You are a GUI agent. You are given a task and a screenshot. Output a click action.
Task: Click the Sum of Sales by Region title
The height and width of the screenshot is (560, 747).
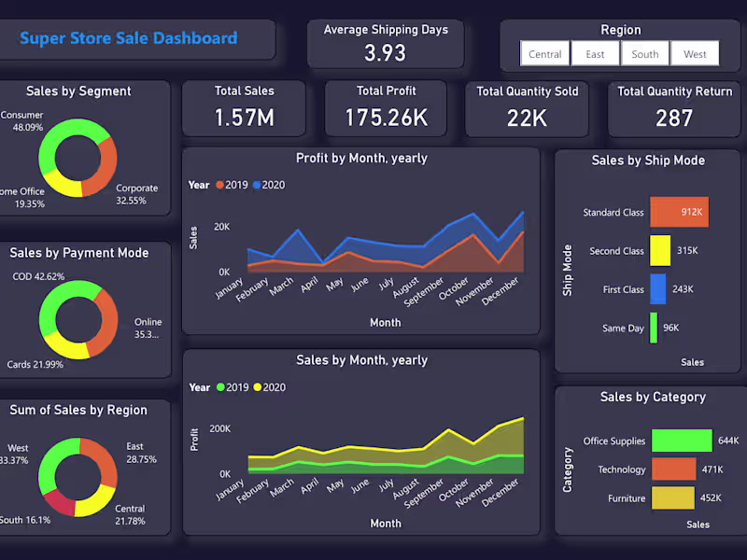78,410
